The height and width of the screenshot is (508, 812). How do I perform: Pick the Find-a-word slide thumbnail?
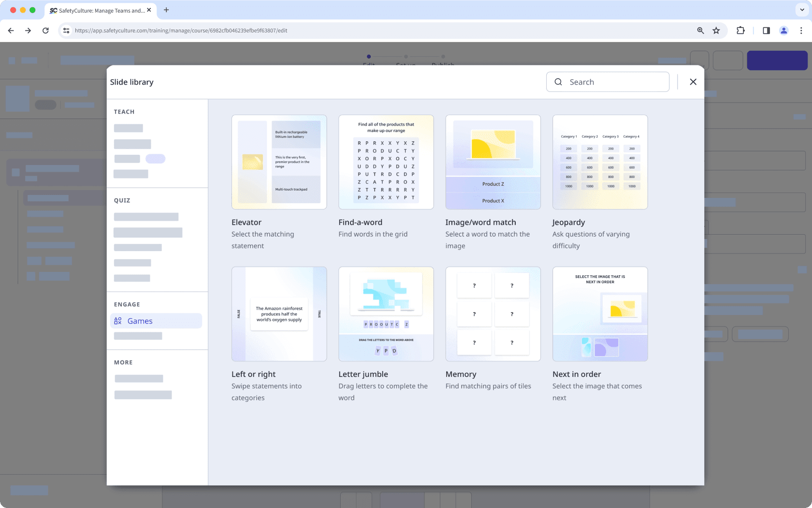click(x=386, y=162)
